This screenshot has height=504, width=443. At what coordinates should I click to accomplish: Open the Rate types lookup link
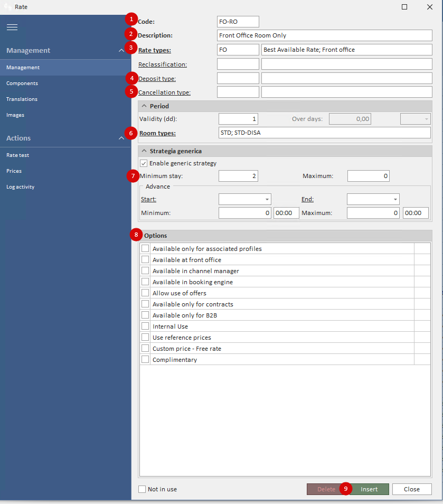(x=155, y=50)
